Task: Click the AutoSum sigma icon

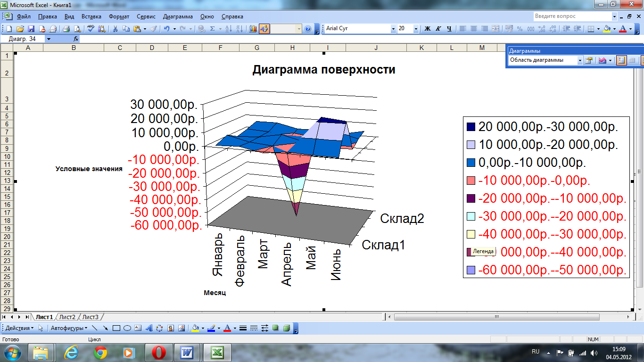Action: [212, 29]
